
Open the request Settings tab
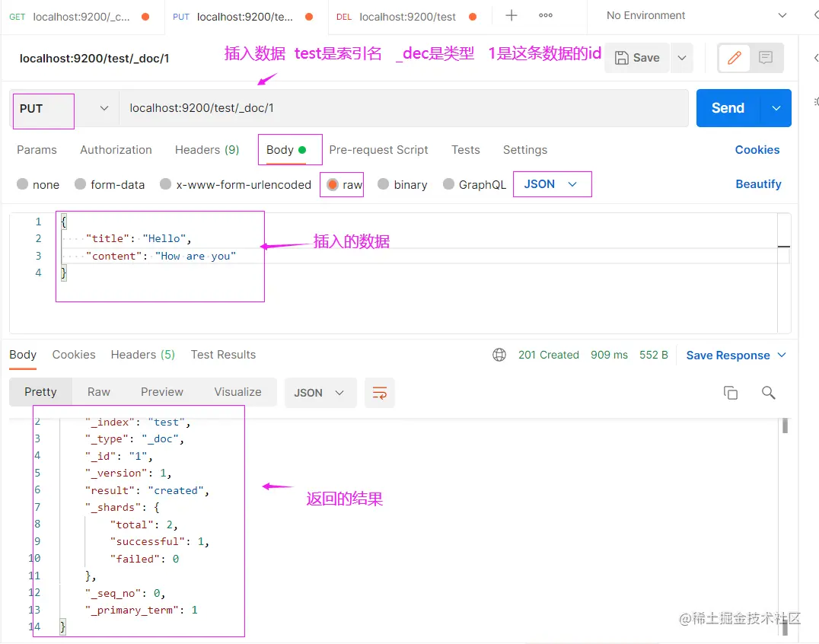click(525, 150)
